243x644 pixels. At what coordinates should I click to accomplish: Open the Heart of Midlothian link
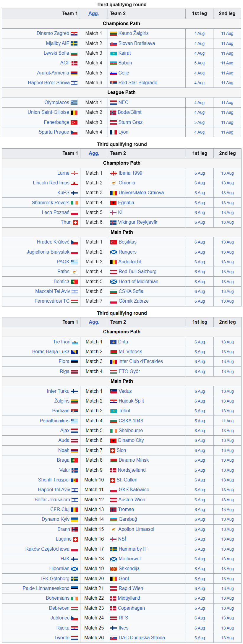138,282
